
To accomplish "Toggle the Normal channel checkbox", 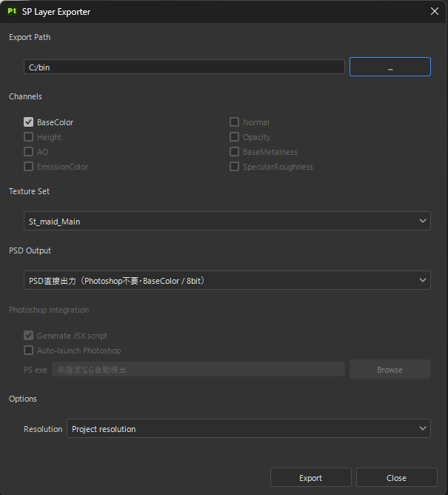I will 234,122.
